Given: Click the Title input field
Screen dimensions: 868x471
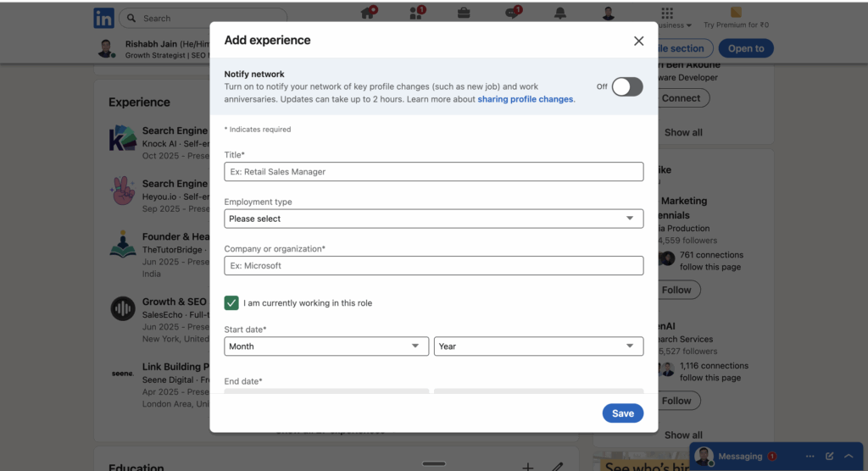Looking at the screenshot, I should coord(433,172).
